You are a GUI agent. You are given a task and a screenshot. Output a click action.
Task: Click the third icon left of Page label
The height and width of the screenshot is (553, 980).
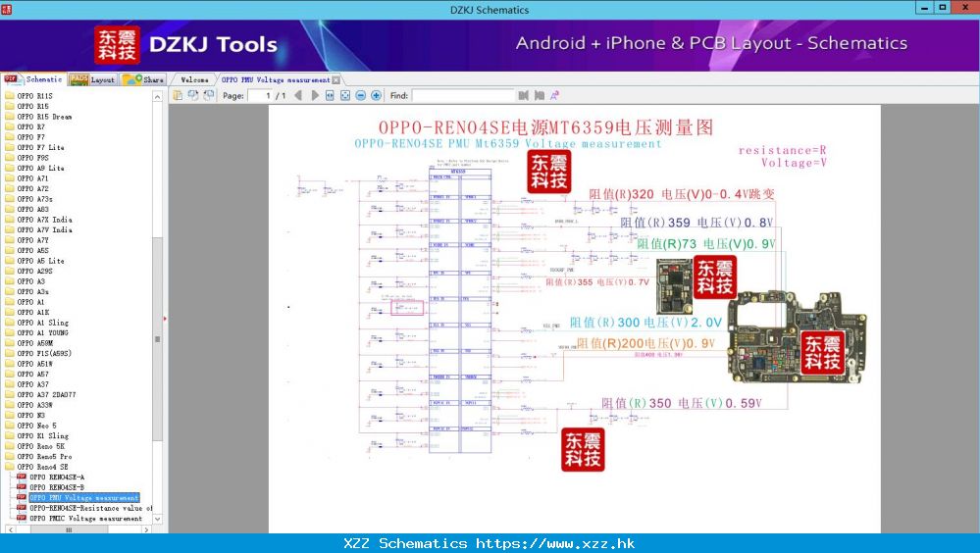click(209, 96)
